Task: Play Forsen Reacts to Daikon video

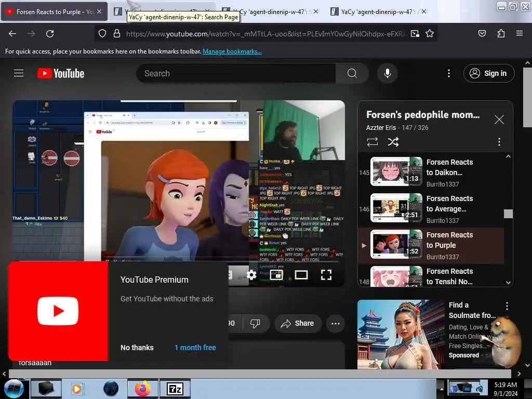Action: 431,172
